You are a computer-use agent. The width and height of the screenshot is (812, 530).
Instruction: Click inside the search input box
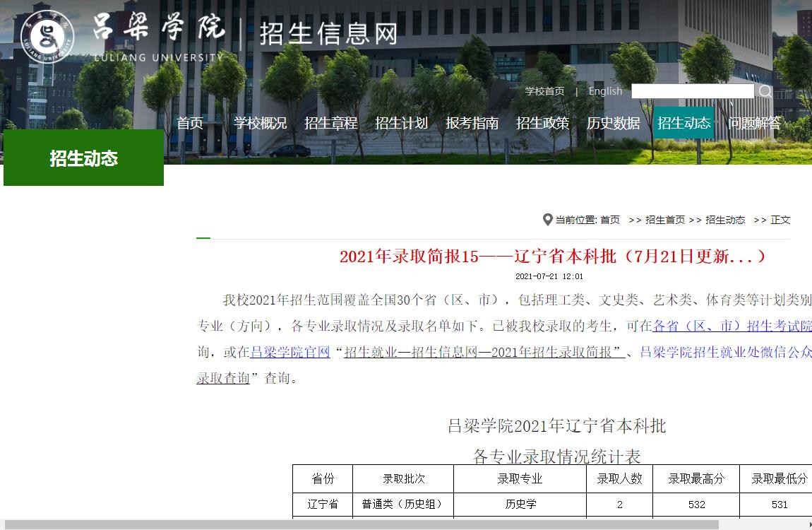tap(693, 91)
